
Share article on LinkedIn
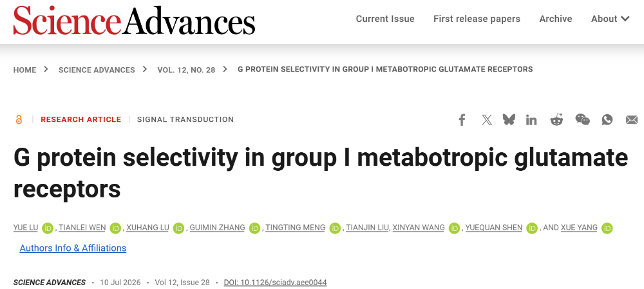531,120
